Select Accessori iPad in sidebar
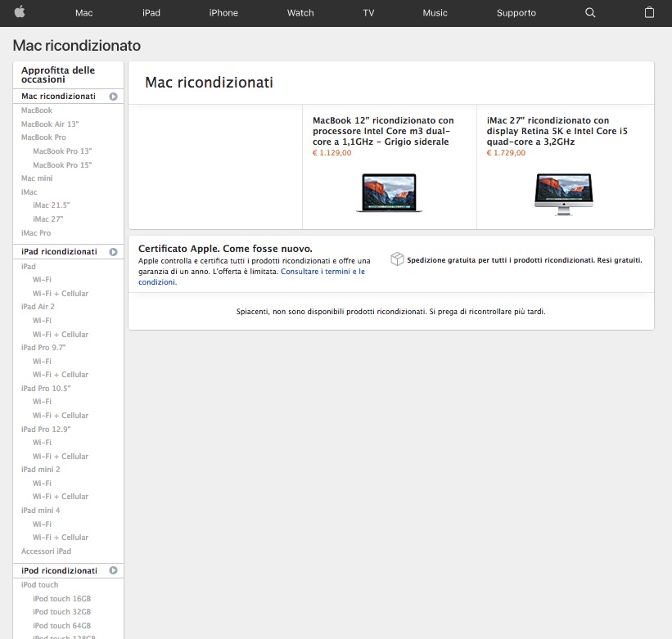Viewport: 672px width, 639px height. click(x=46, y=551)
